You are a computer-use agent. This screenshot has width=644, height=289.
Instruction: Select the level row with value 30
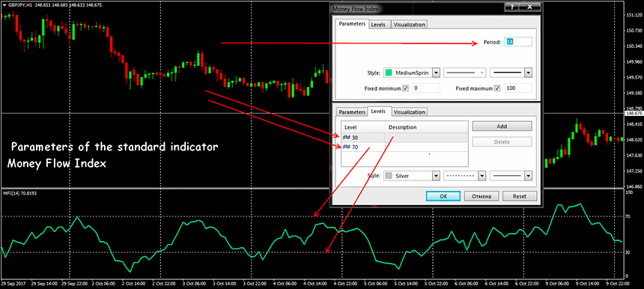[404, 137]
